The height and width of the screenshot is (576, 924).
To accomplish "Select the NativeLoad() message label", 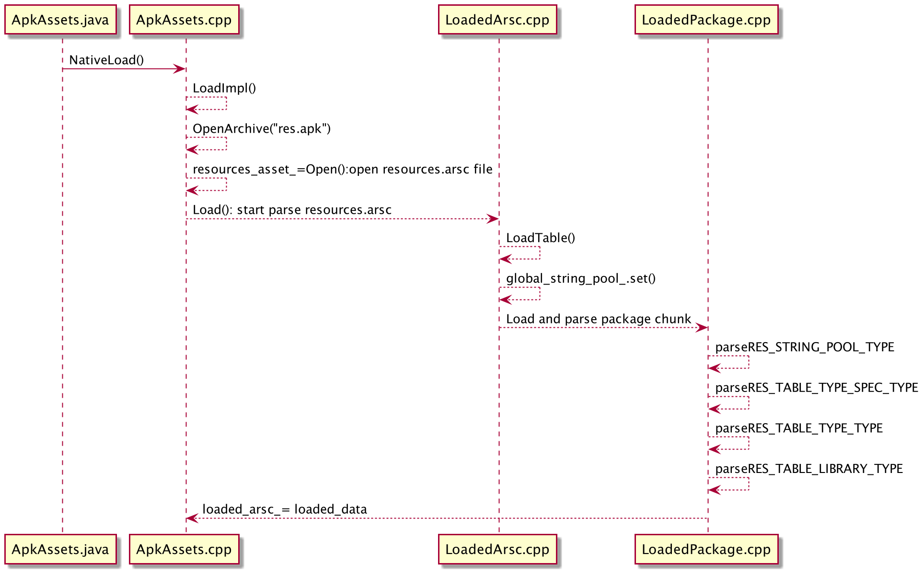I will [106, 60].
